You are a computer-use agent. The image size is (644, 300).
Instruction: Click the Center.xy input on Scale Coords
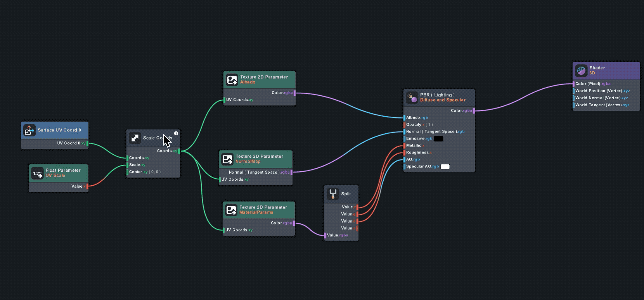pyautogui.click(x=127, y=172)
